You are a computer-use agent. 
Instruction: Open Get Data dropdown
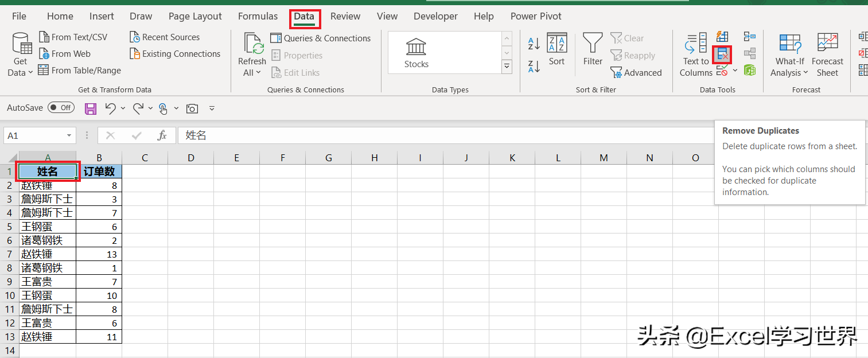coord(21,55)
